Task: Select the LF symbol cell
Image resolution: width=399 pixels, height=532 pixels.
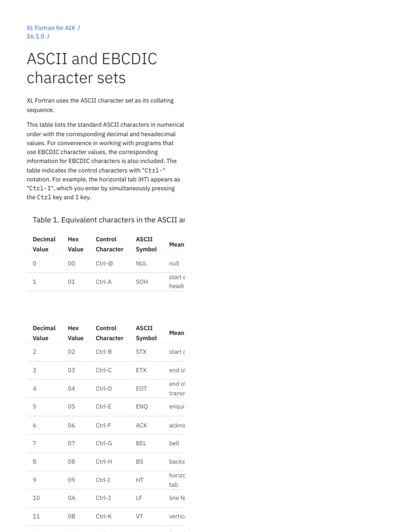Action: 139,498
